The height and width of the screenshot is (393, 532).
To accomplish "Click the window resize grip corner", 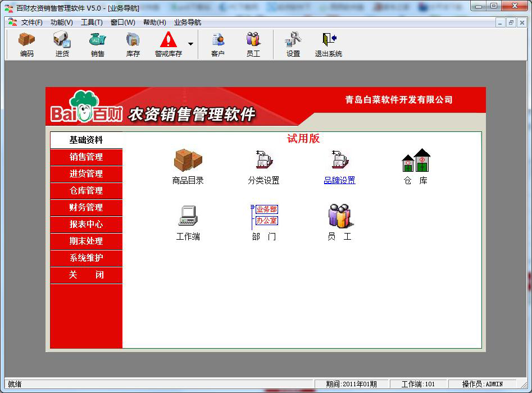I will point(524,385).
